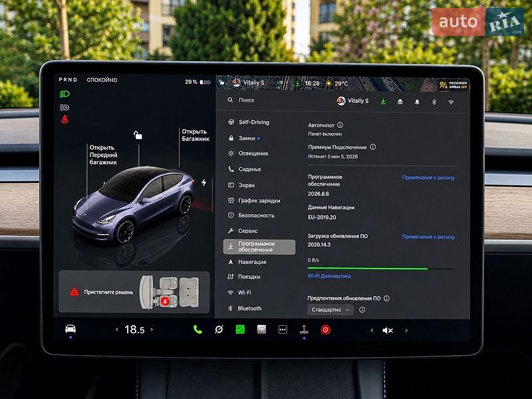532x399 pixels.
Task: Lower volume with left chevron
Action: 372,331
